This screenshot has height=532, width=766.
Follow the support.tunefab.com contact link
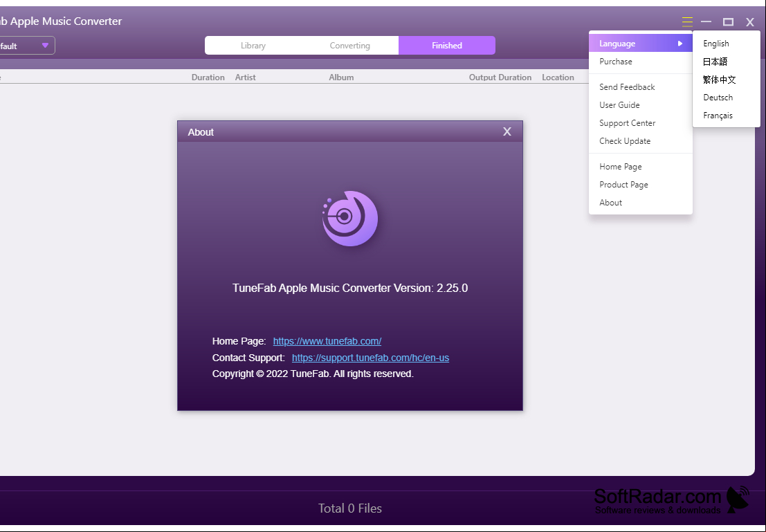(370, 358)
